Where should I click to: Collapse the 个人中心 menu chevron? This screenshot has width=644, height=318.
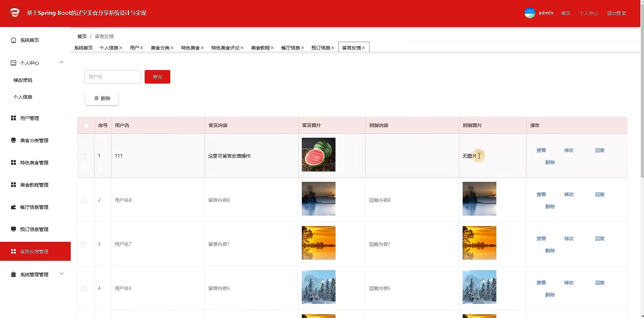tap(62, 62)
